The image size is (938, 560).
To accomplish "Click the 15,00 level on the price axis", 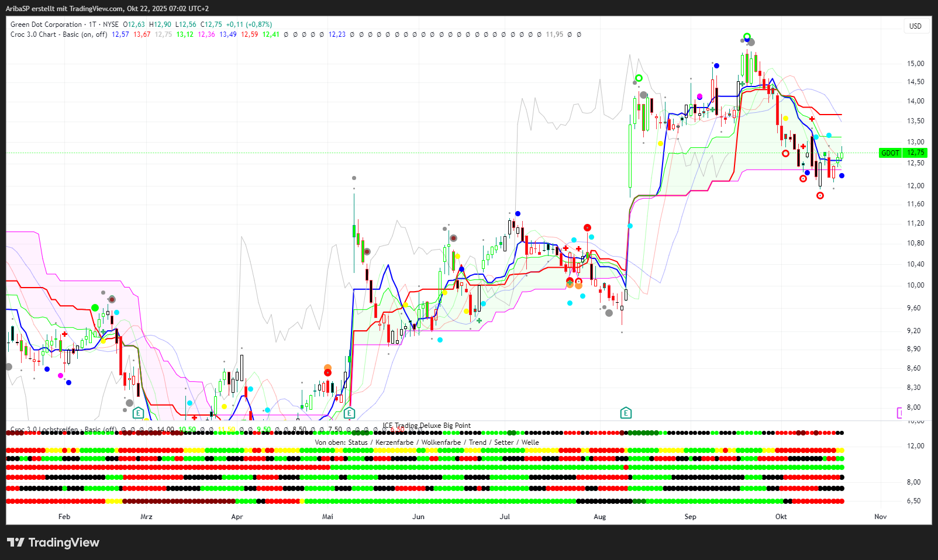I will point(915,64).
